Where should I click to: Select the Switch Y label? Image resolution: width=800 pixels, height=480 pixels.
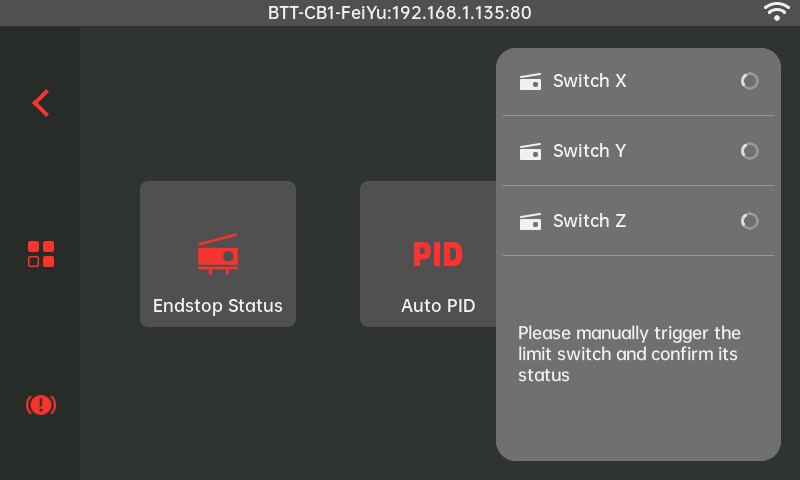coord(590,151)
